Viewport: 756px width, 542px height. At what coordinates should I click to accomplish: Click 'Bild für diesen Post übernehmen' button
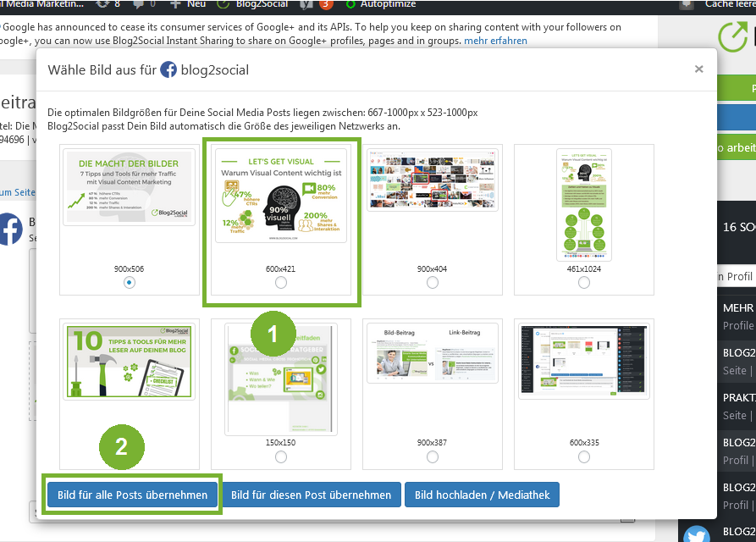click(x=311, y=495)
